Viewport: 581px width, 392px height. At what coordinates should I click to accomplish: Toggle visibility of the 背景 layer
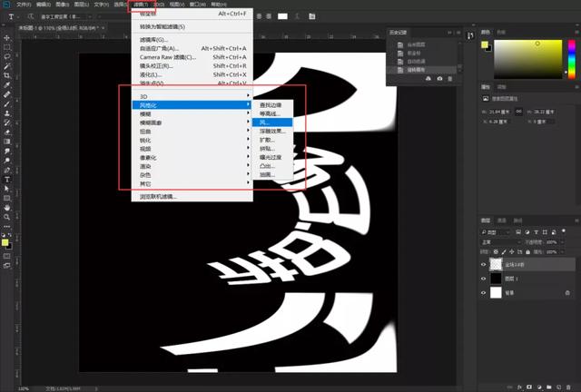click(484, 293)
